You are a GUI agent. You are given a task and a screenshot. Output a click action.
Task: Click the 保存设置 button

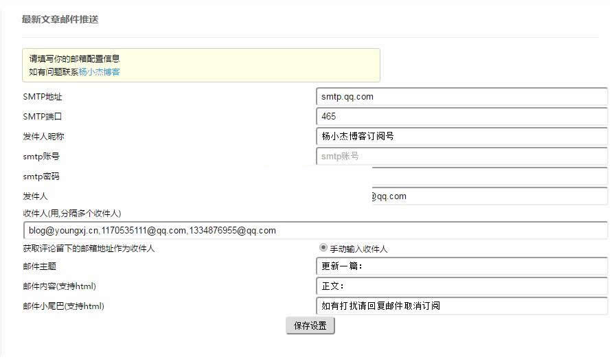310,326
